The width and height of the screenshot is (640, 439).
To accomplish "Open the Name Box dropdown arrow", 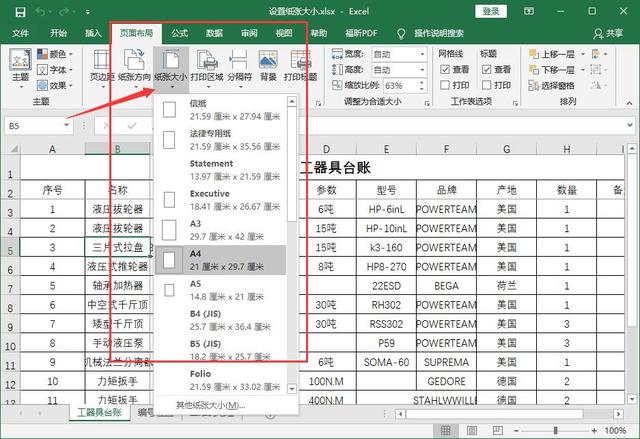I will [67, 126].
